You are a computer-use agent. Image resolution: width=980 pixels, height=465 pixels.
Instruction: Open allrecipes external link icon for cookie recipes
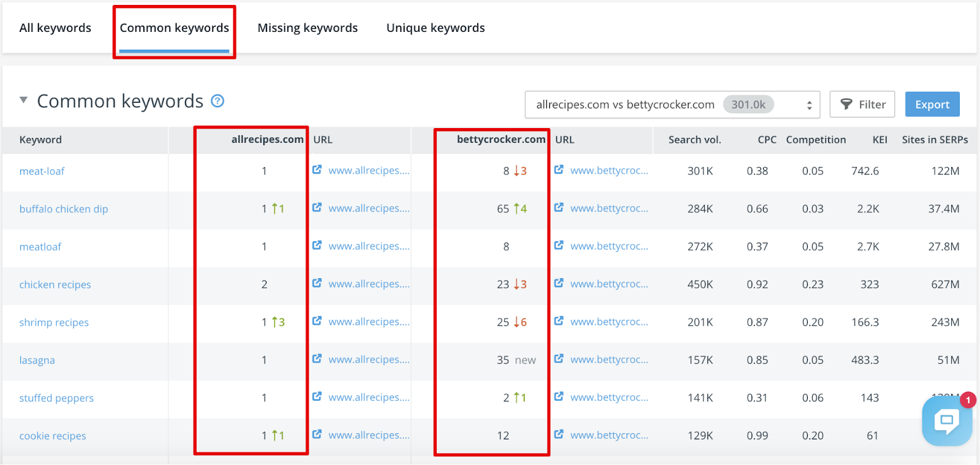click(317, 434)
